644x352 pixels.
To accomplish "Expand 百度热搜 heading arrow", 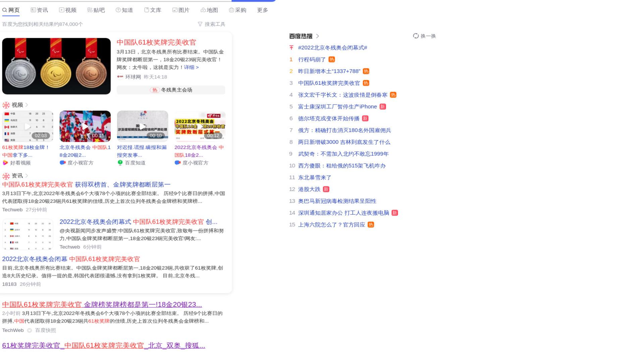I will pos(318,36).
